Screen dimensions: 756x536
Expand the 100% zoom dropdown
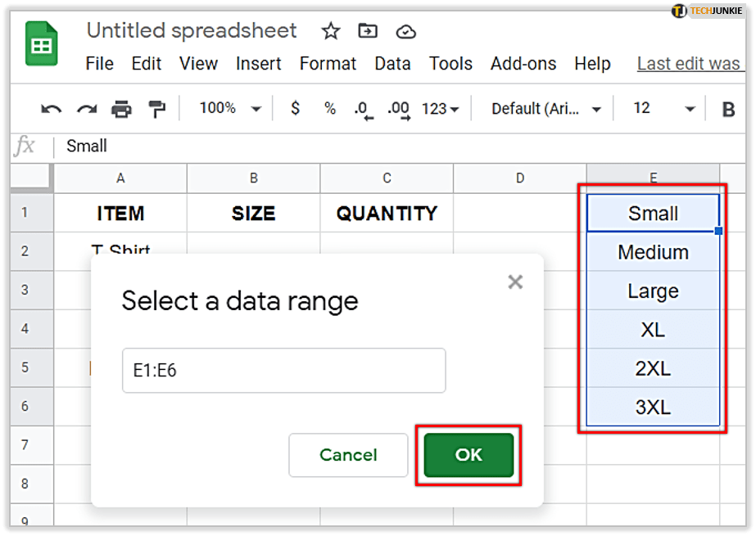click(230, 108)
